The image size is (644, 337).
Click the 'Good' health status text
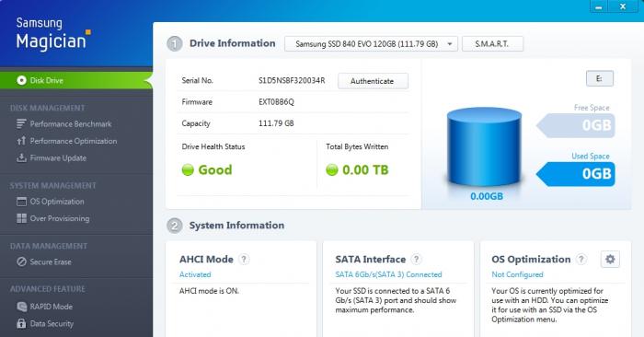click(215, 169)
